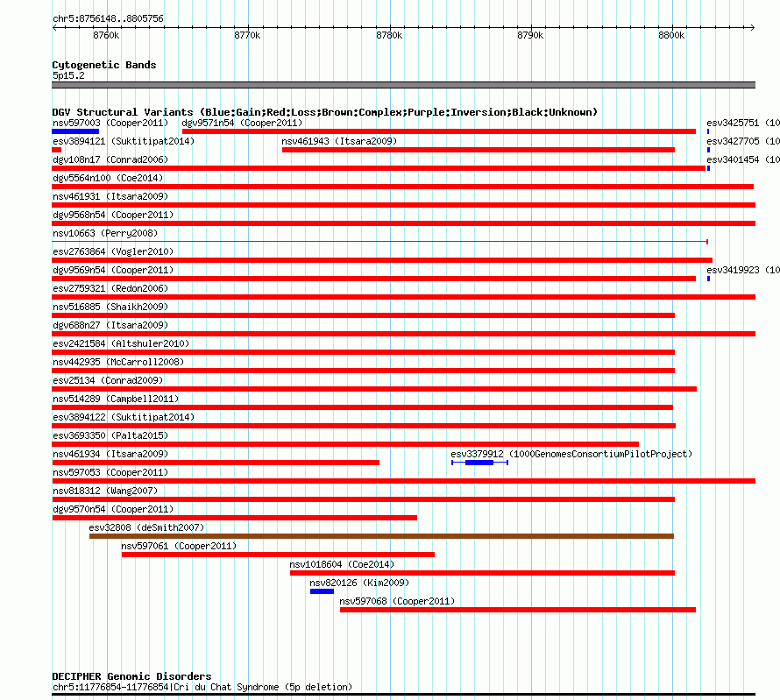Click the 8760k ruler tick label
This screenshot has height=700, width=780.
(x=106, y=35)
